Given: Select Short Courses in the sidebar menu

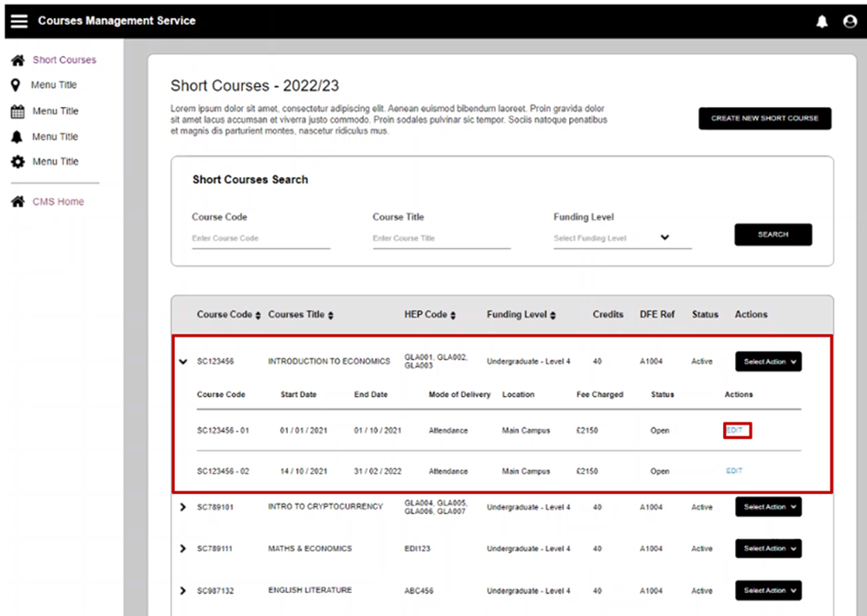Looking at the screenshot, I should pos(64,60).
